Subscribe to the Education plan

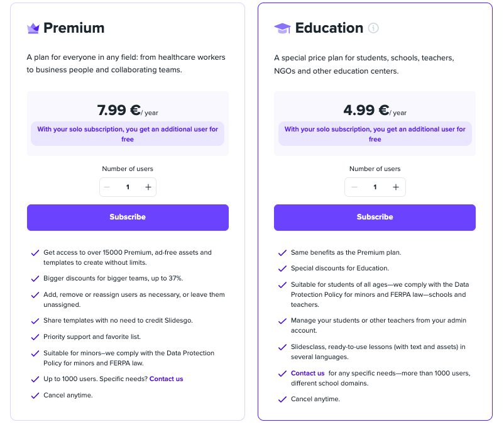coord(375,218)
